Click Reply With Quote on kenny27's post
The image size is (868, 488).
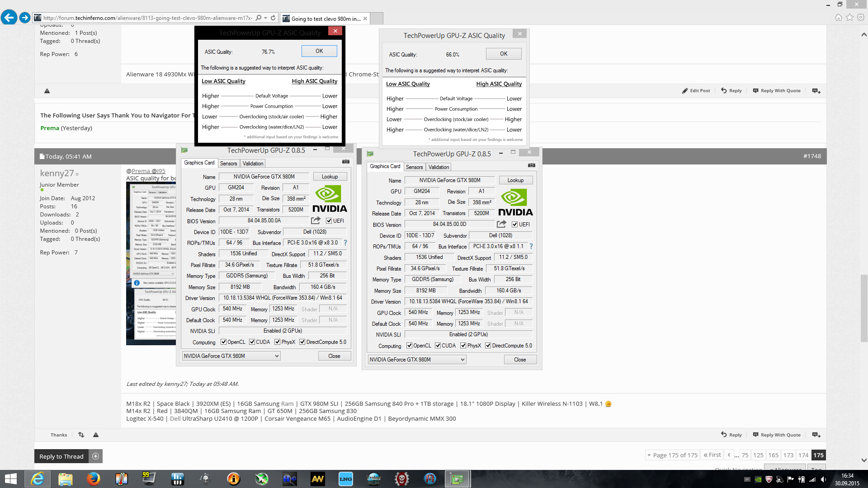click(777, 435)
